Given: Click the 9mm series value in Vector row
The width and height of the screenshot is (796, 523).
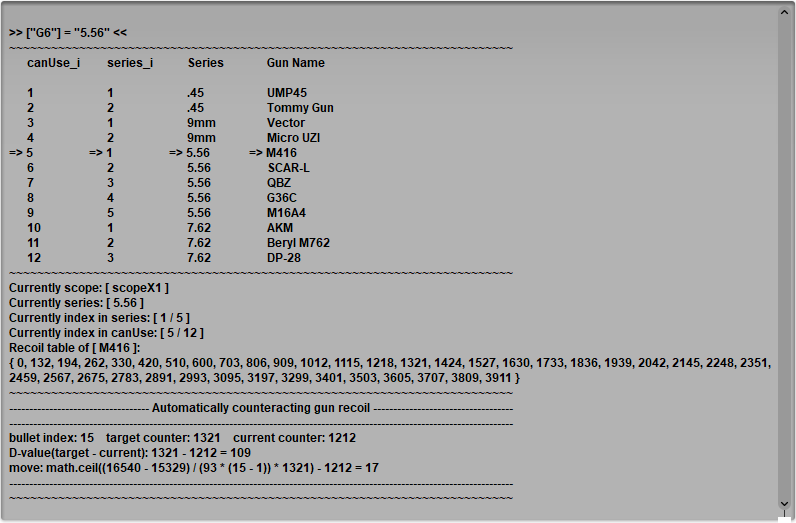Looking at the screenshot, I should (202, 123).
